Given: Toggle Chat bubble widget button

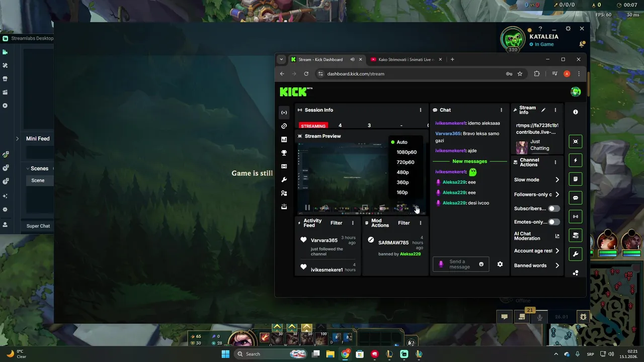Looking at the screenshot, I should pyautogui.click(x=576, y=198).
